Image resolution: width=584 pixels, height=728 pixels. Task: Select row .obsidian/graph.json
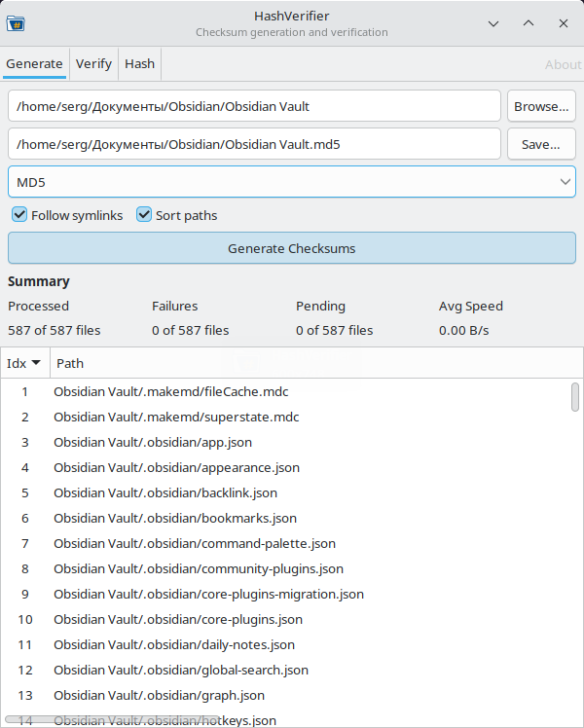click(x=286, y=695)
